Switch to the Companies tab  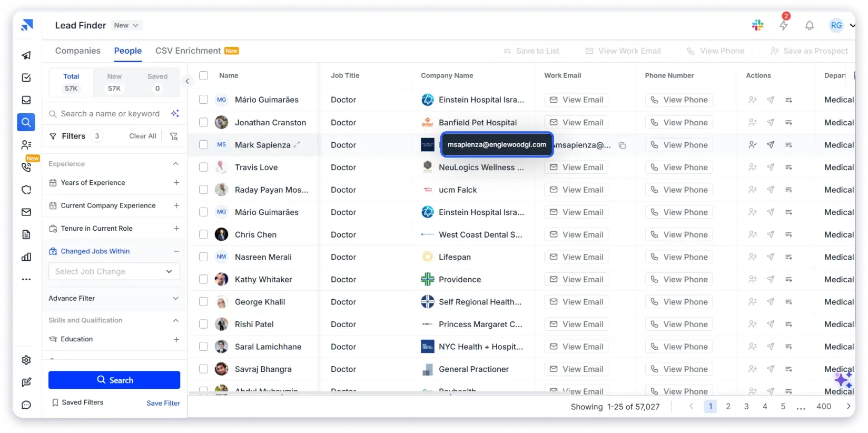[x=78, y=51]
